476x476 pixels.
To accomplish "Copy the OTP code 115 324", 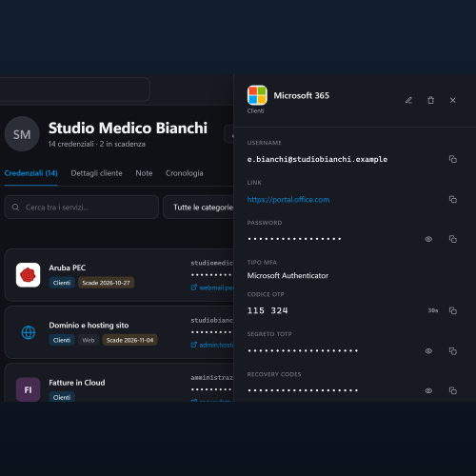I will tap(453, 310).
